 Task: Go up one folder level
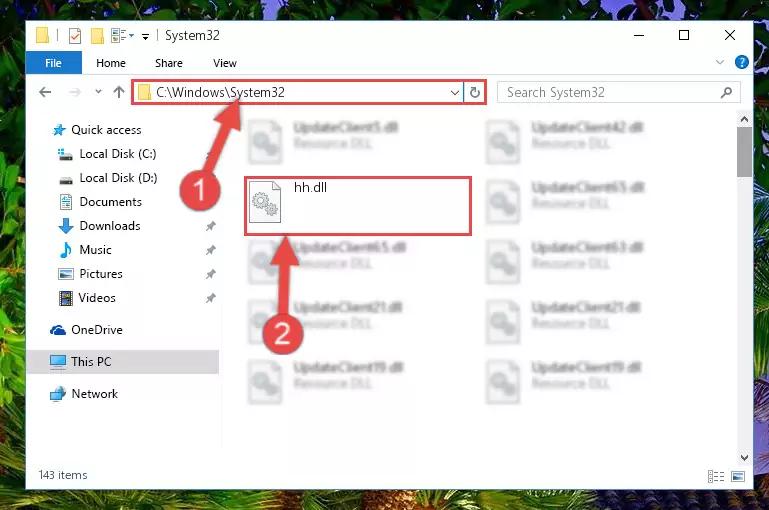pyautogui.click(x=119, y=92)
